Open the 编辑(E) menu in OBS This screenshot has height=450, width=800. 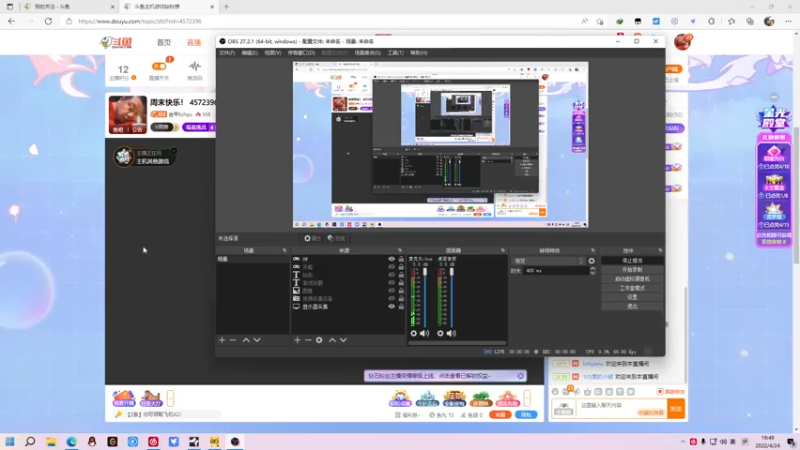(249, 53)
